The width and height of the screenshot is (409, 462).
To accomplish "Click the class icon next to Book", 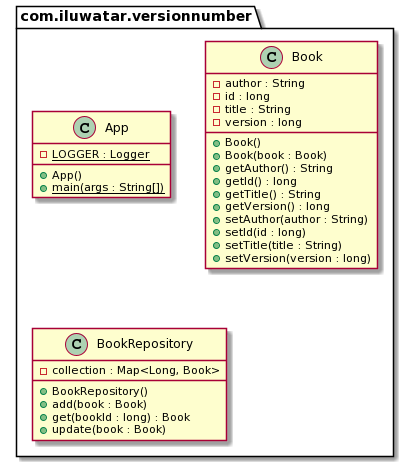I will click(271, 57).
